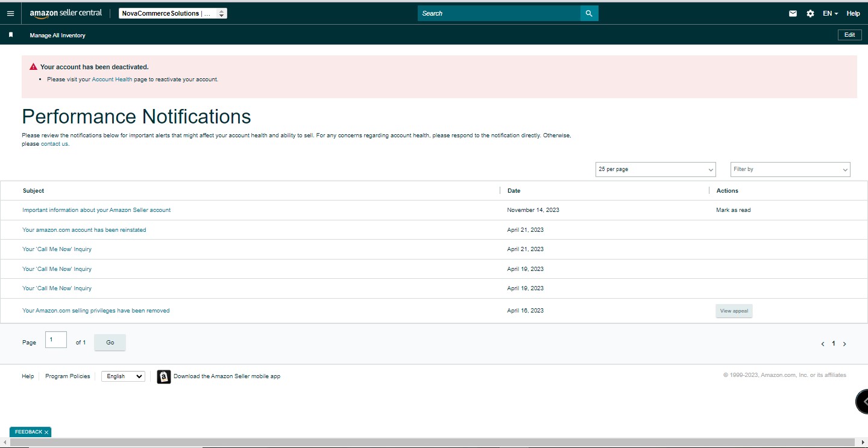Viewport: 868px width, 448px height.
Task: Expand the black side panel handle
Action: click(x=862, y=402)
